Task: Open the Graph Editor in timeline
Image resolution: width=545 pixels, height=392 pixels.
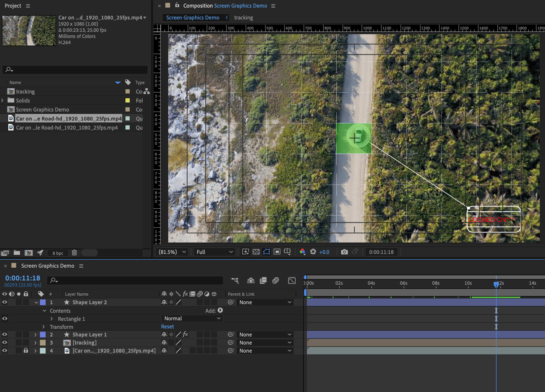Action: tap(292, 280)
